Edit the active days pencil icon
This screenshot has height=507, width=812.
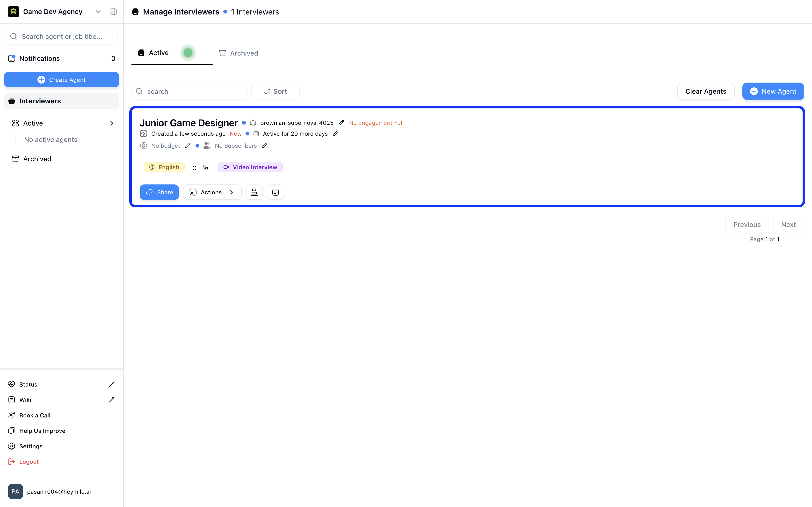(335, 134)
